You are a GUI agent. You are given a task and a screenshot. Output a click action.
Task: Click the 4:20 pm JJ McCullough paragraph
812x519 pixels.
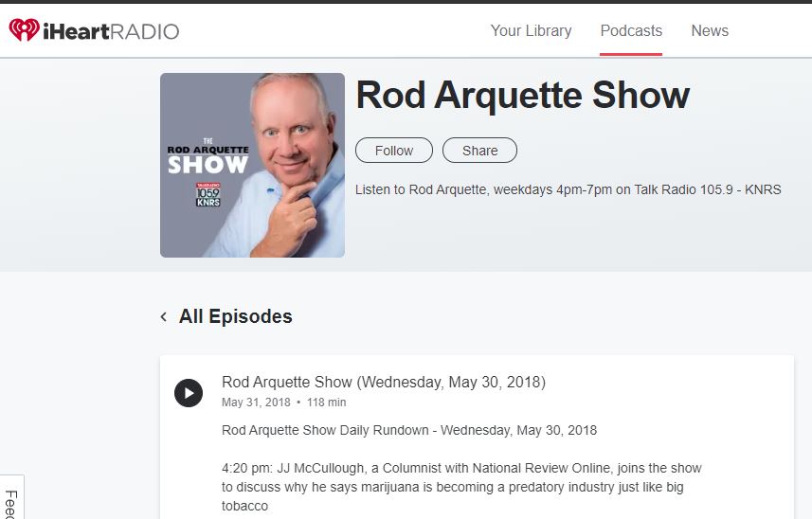click(x=461, y=487)
